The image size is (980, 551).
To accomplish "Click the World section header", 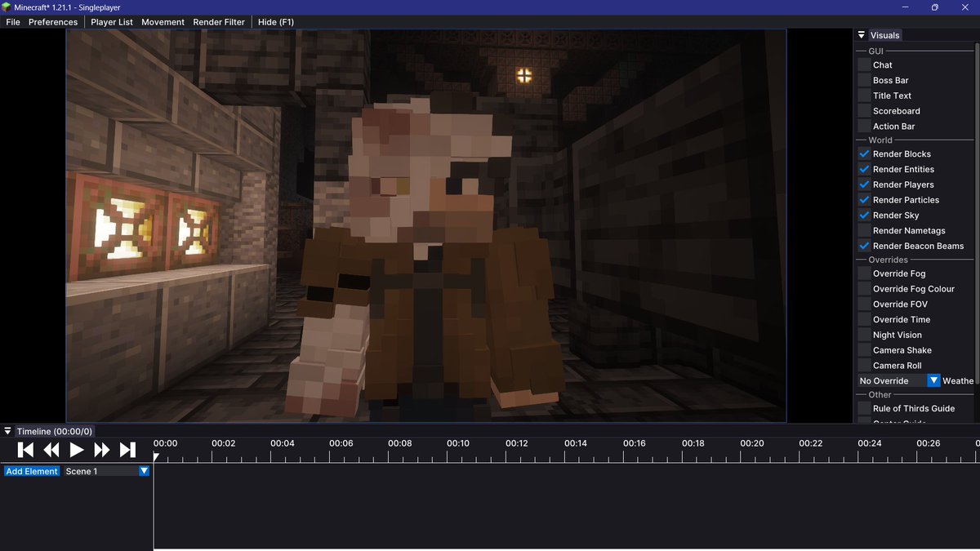I will (880, 140).
